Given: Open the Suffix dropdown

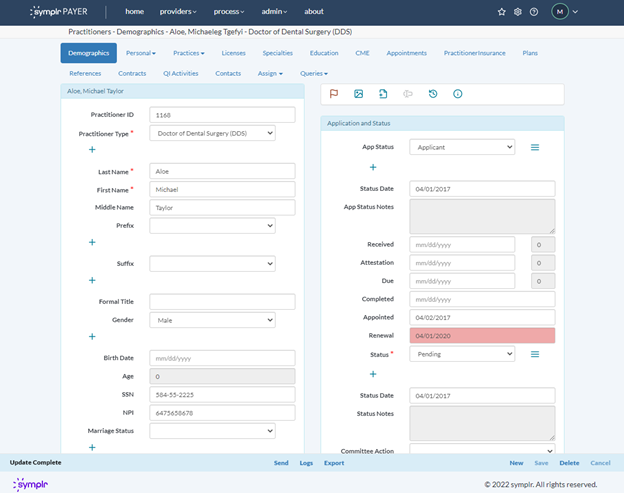Looking at the screenshot, I should [x=213, y=263].
